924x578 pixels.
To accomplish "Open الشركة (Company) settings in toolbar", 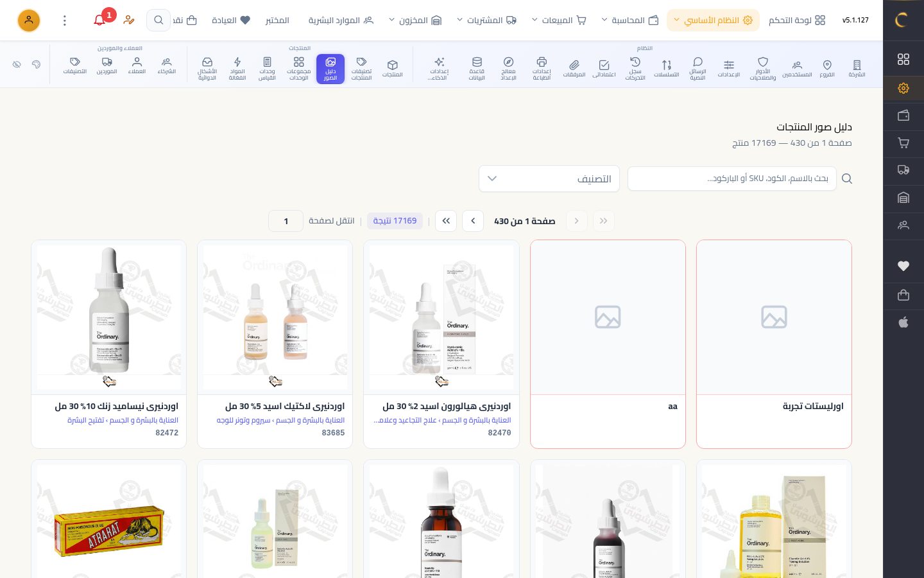I will point(857,69).
